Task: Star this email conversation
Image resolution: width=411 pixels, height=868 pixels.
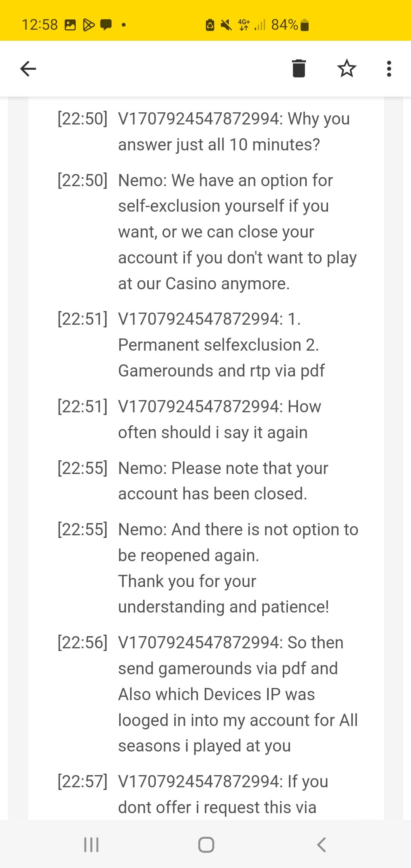Action: pyautogui.click(x=347, y=69)
